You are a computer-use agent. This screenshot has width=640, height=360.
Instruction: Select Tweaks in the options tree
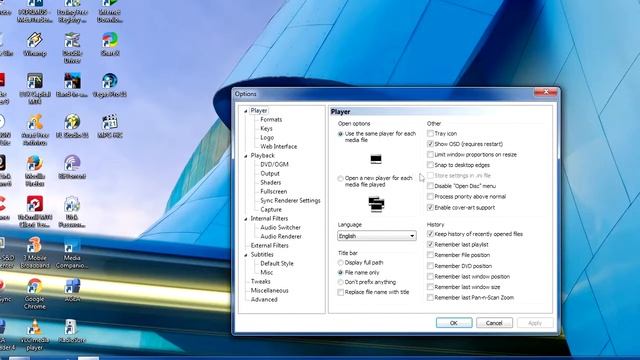coord(260,281)
